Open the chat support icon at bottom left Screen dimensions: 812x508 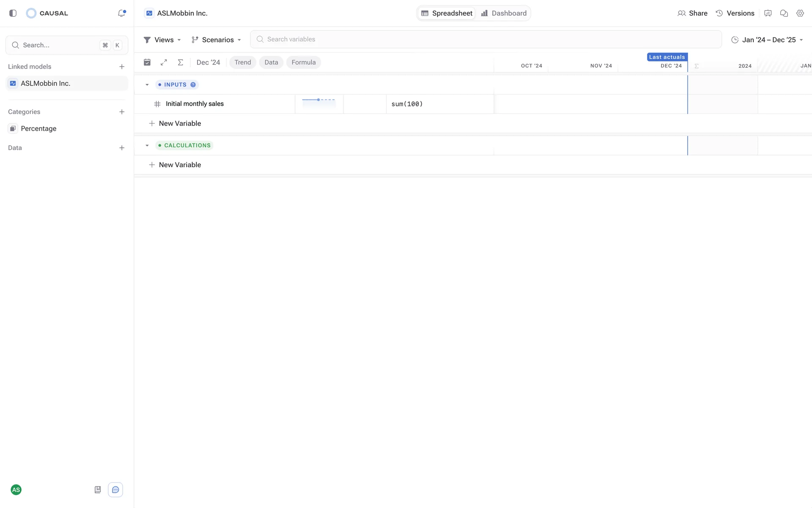tap(115, 490)
